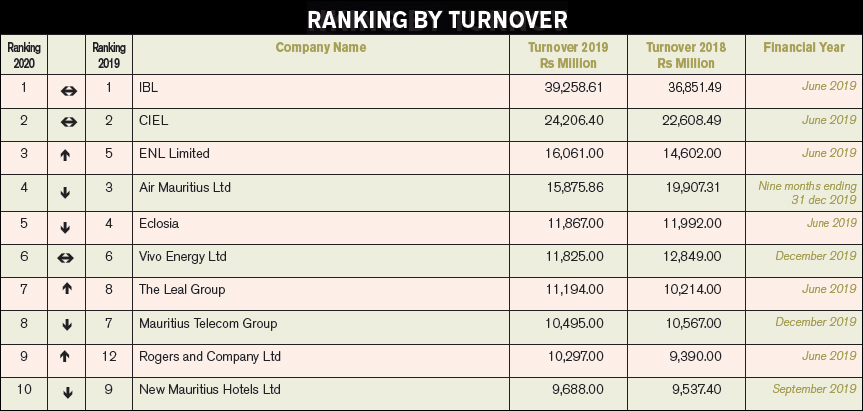Select the Company Name column header
This screenshot has width=863, height=411.
pyautogui.click(x=321, y=47)
